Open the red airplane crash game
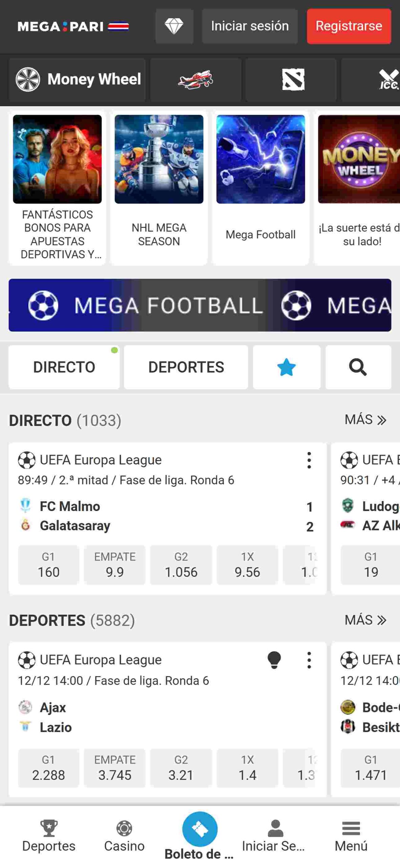The height and width of the screenshot is (868, 400). click(195, 80)
